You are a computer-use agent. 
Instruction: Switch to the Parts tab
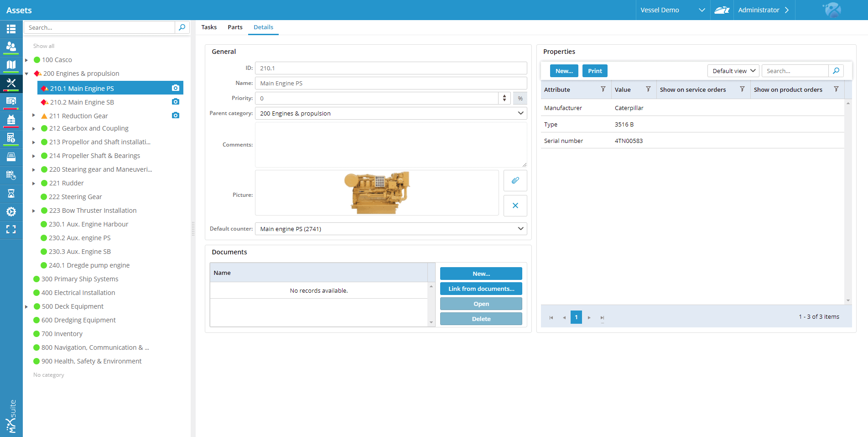point(235,27)
